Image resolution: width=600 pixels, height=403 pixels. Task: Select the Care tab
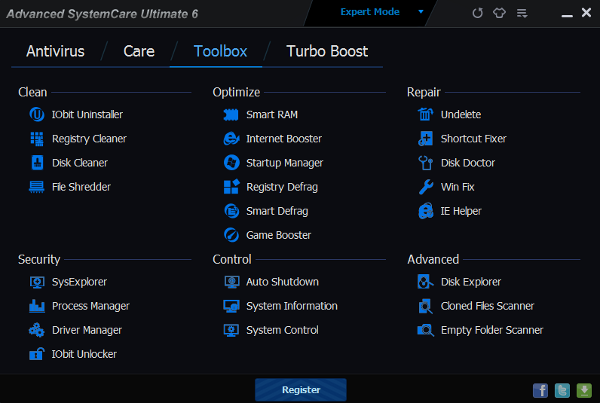pyautogui.click(x=139, y=51)
